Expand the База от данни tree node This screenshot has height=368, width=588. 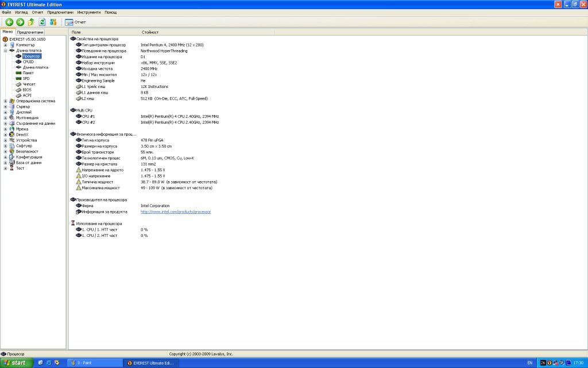click(x=5, y=163)
